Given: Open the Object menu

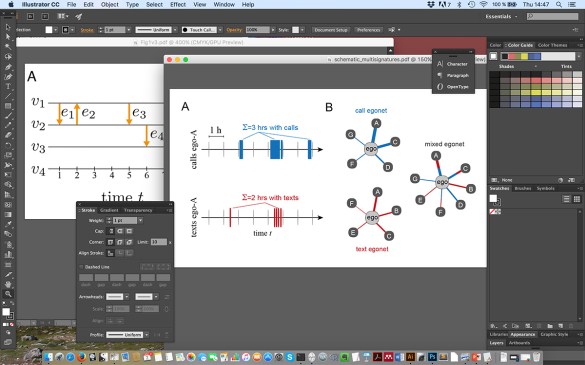Looking at the screenshot, I should (109, 4).
